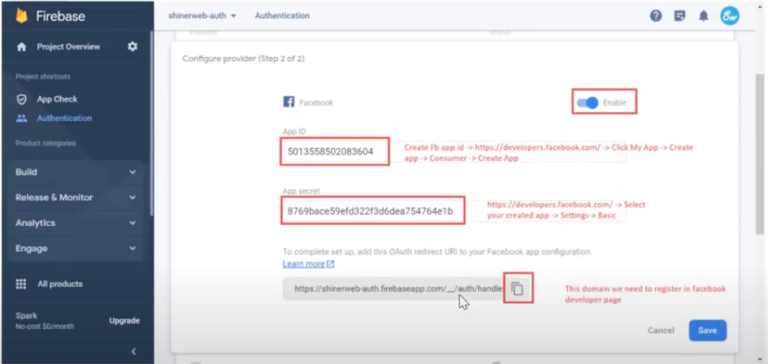This screenshot has width=768, height=364.
Task: Open All products in the sidebar
Action: (60, 284)
